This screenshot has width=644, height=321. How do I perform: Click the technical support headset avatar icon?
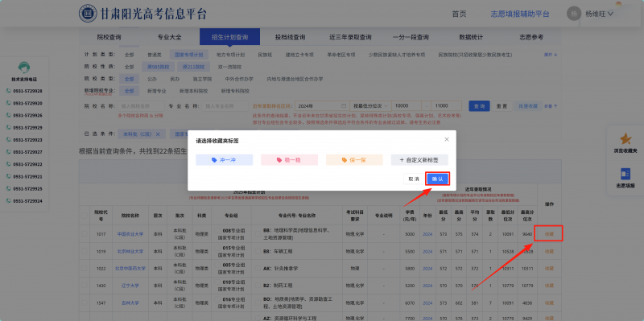(24, 68)
